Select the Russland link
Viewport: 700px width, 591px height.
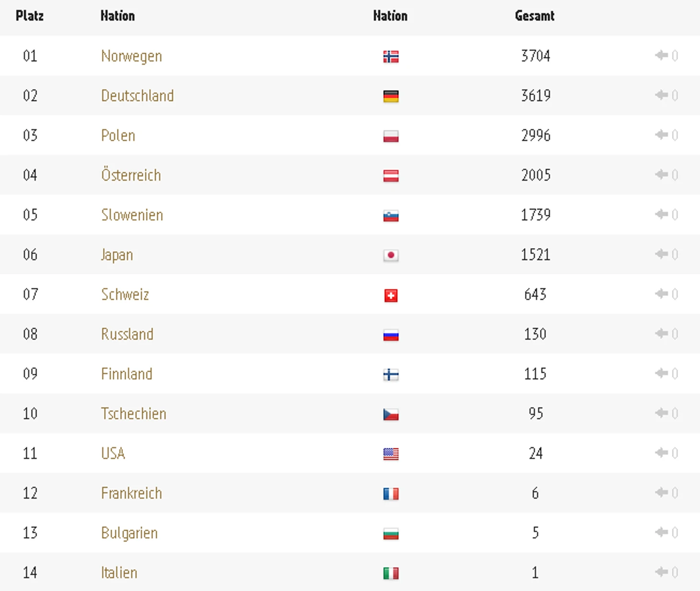[x=127, y=334]
